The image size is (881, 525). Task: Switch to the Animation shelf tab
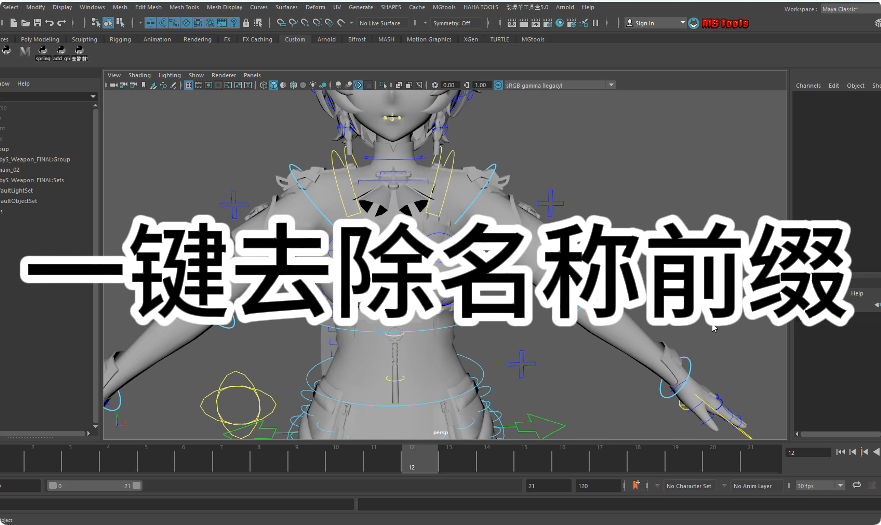click(157, 39)
